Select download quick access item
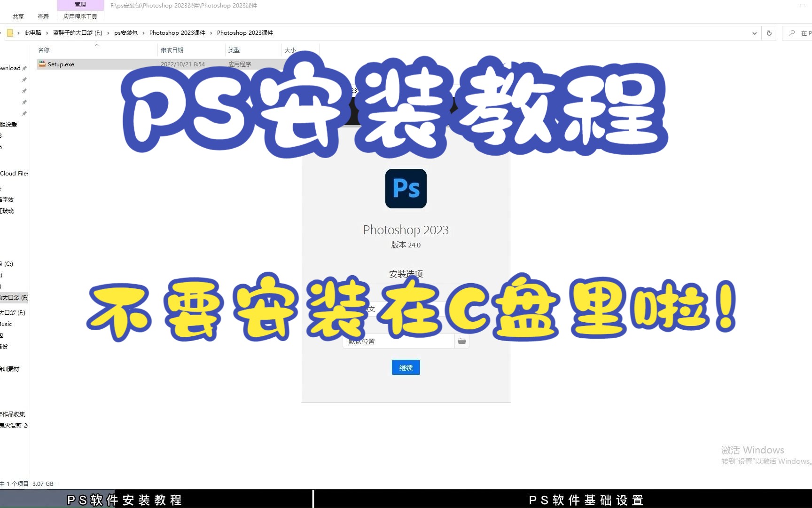Screen dimensions: 812x508 (10, 68)
